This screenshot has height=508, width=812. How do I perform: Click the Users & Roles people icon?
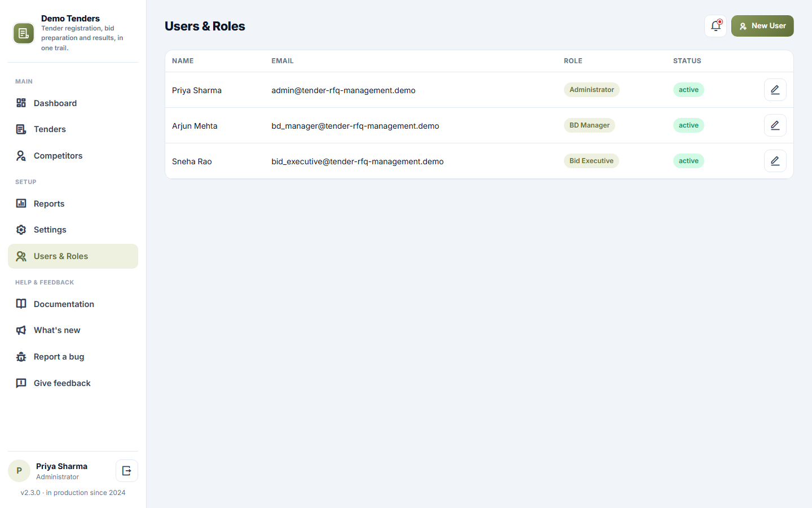click(x=21, y=256)
